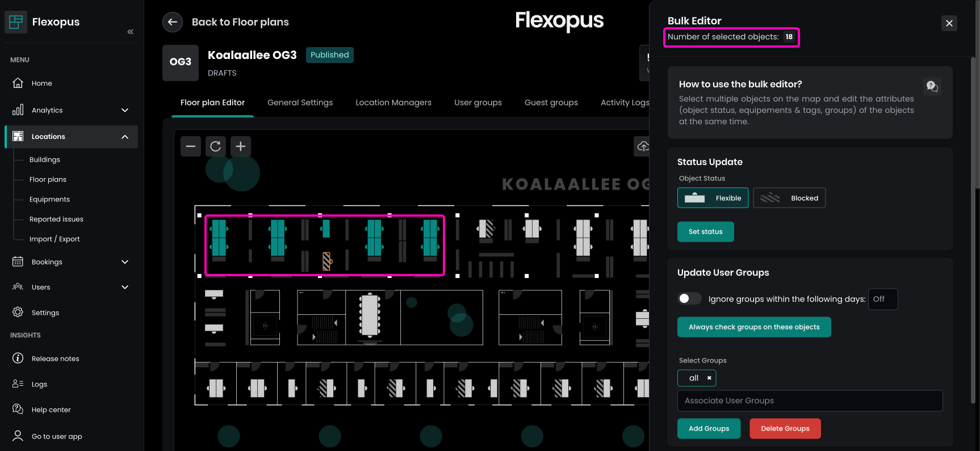The height and width of the screenshot is (451, 980).
Task: Click the Delete Groups button
Action: tap(785, 429)
